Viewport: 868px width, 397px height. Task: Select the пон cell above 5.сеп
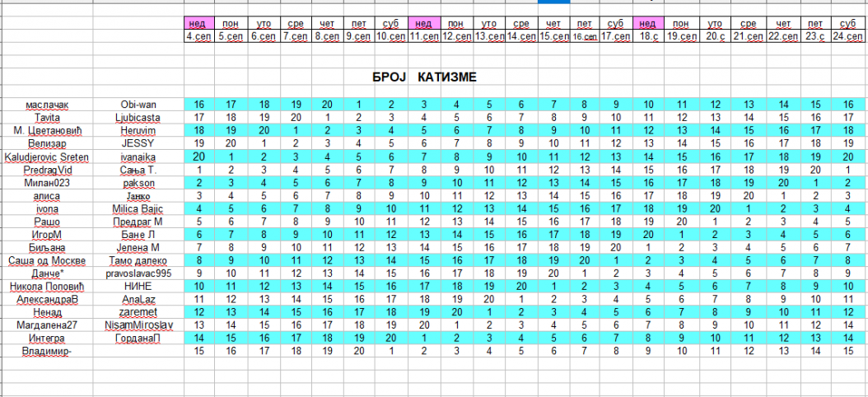[x=231, y=24]
